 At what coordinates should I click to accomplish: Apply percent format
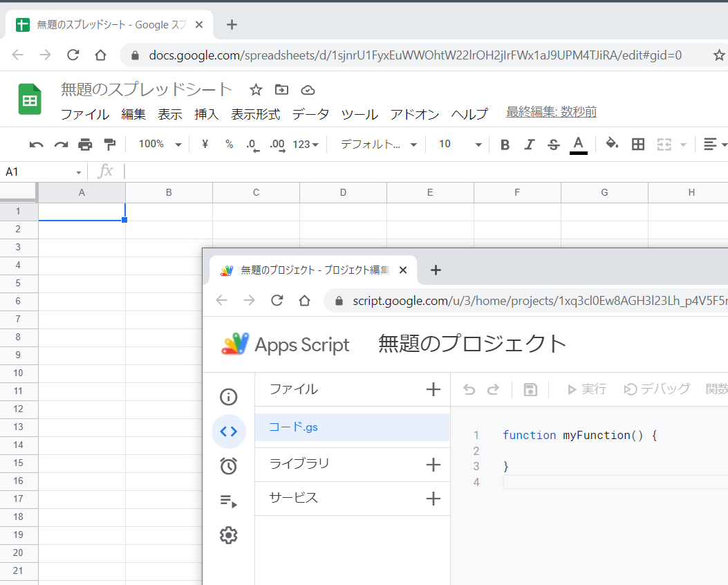click(229, 145)
